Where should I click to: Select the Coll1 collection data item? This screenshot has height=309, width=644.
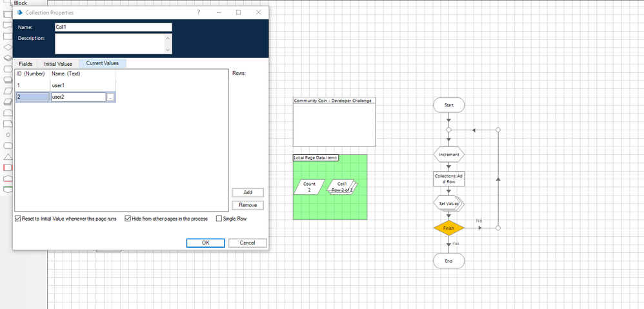pyautogui.click(x=342, y=187)
